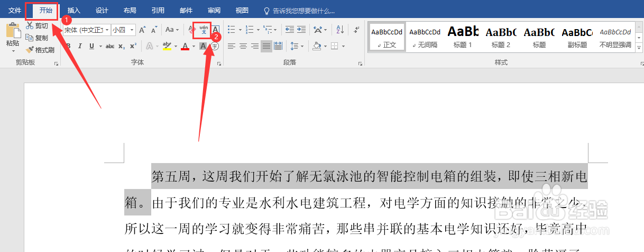
Task: Decrease paragraph indent
Action: coord(289,30)
